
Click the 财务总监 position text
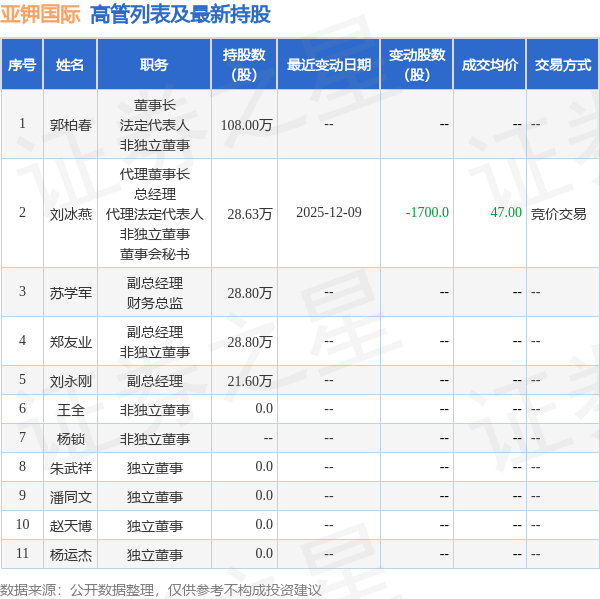click(x=155, y=303)
